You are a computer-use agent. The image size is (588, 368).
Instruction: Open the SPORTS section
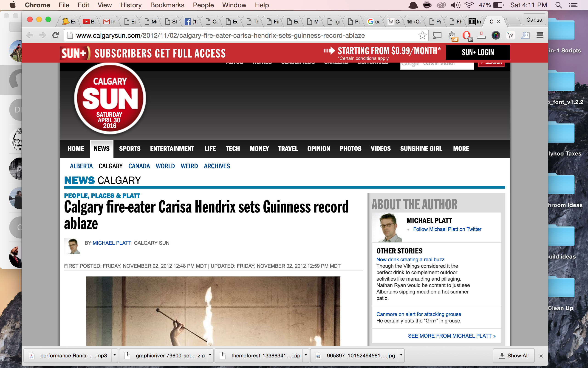click(x=130, y=149)
